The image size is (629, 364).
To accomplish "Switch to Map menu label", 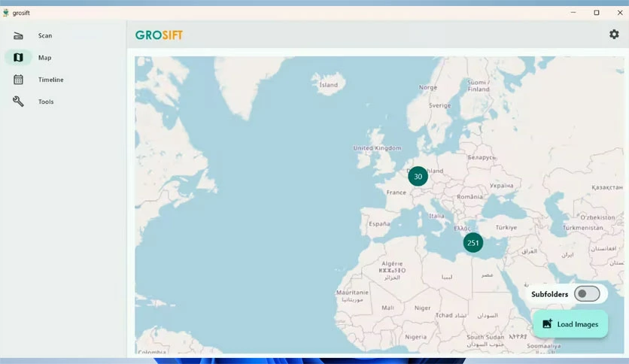I will [44, 58].
